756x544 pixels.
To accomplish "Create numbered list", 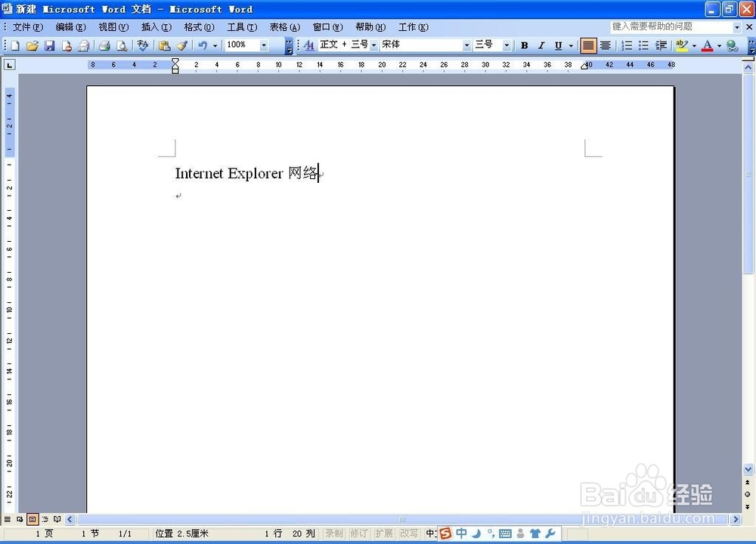I will (626, 46).
